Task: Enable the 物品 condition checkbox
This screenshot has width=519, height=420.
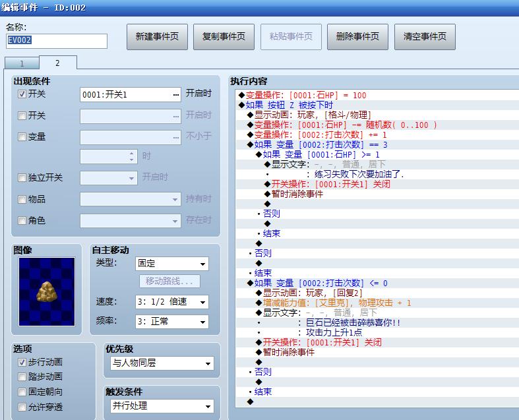Action: [x=22, y=199]
